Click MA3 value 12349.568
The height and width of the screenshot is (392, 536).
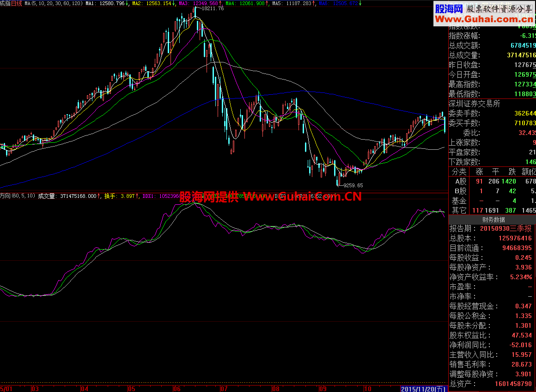[206, 3]
